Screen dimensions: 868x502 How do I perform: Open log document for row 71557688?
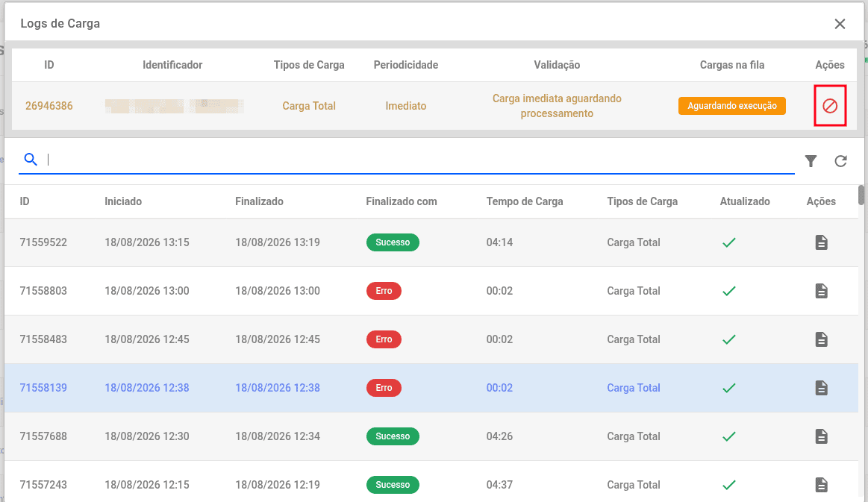point(822,436)
